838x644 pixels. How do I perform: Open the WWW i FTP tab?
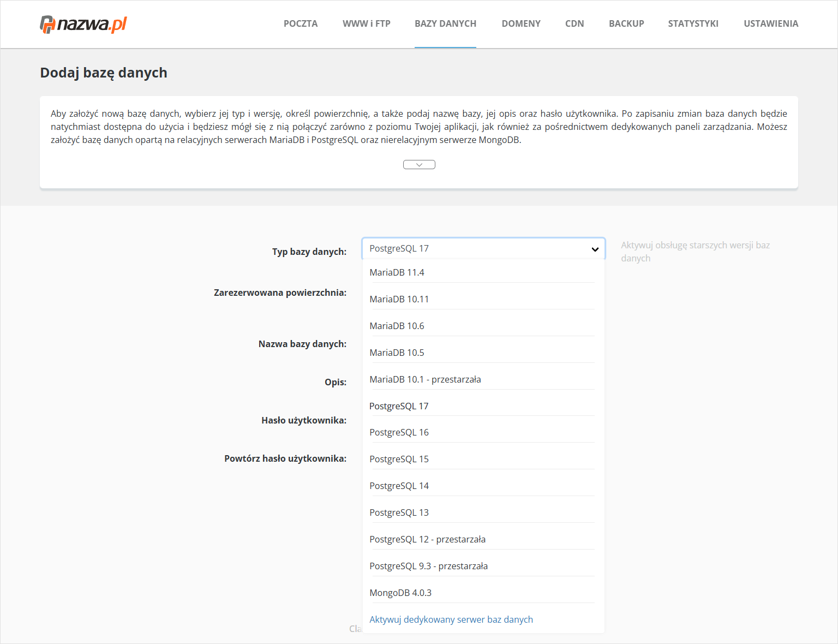(x=367, y=23)
